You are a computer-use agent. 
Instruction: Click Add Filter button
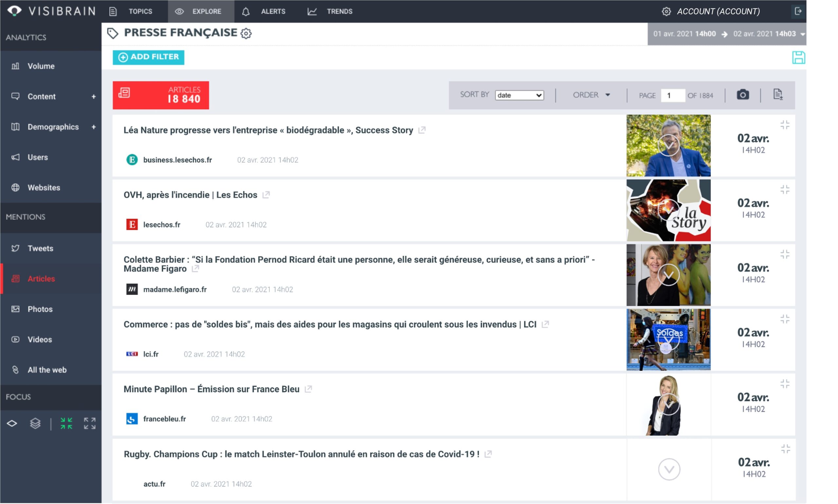click(149, 57)
